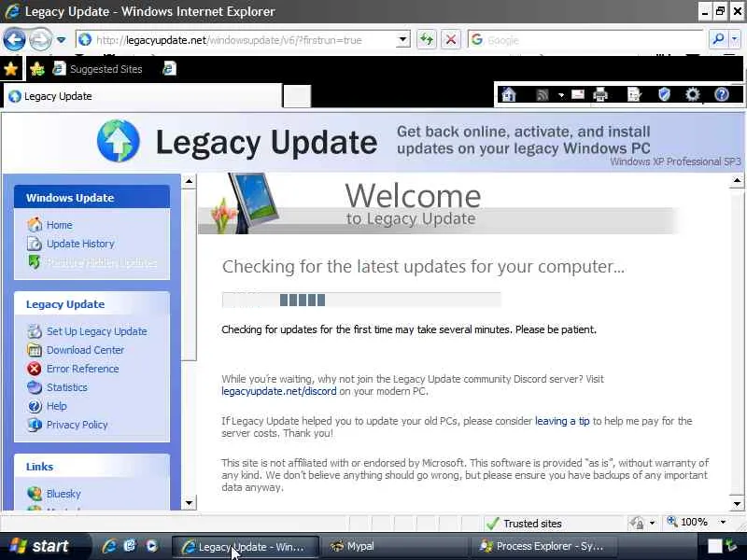Click the Privacy Policy info icon
The width and height of the screenshot is (747, 560).
click(x=35, y=425)
